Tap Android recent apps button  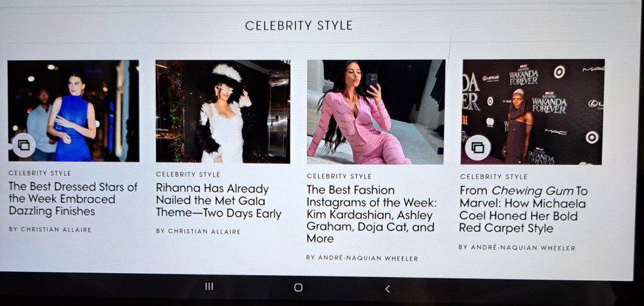pyautogui.click(x=209, y=286)
